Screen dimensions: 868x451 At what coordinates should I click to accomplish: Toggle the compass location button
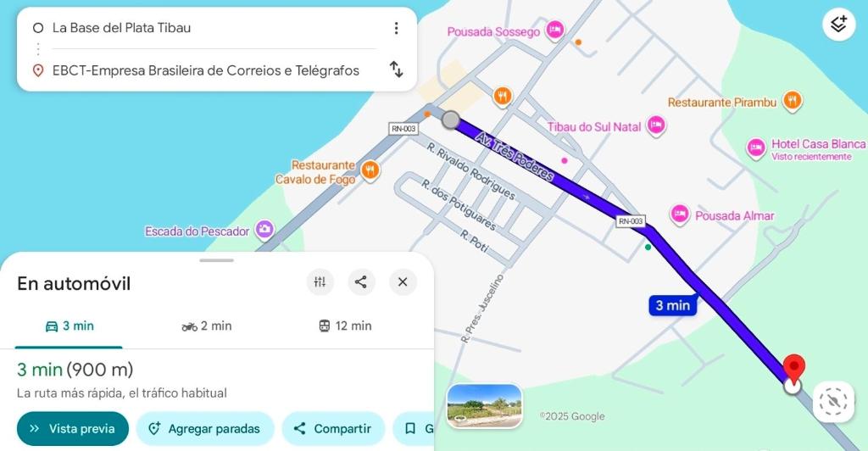832,401
